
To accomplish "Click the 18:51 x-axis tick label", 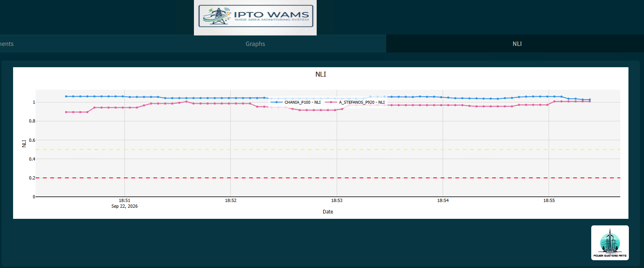I will tap(124, 200).
